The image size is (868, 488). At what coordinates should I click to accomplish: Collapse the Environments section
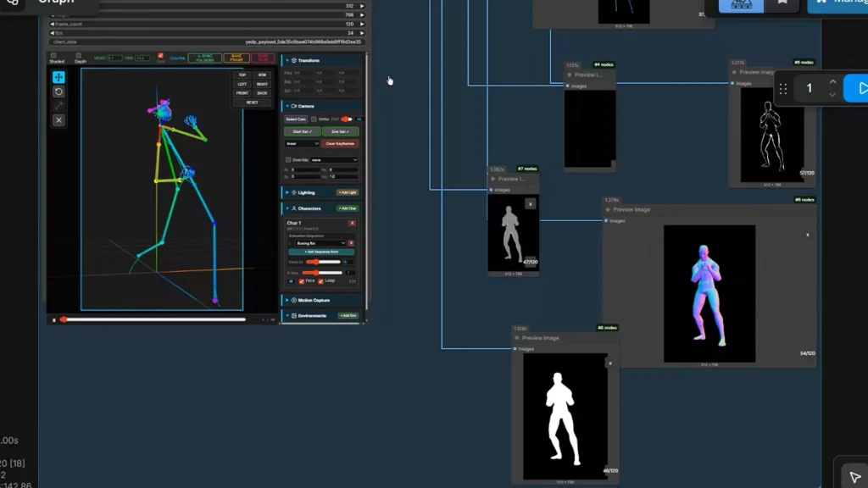pyautogui.click(x=287, y=316)
